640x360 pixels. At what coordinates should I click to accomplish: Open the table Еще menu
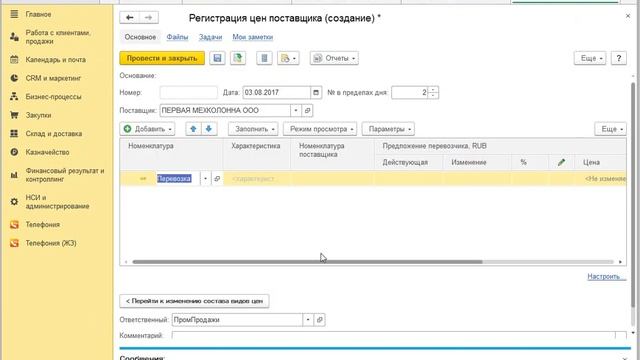611,129
